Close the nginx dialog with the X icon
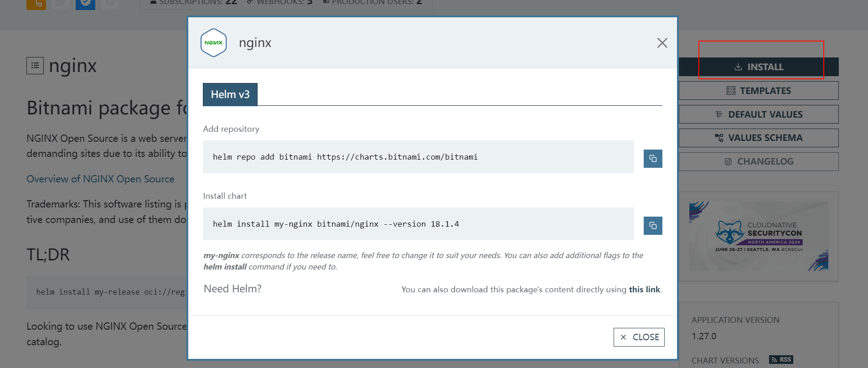 [662, 43]
